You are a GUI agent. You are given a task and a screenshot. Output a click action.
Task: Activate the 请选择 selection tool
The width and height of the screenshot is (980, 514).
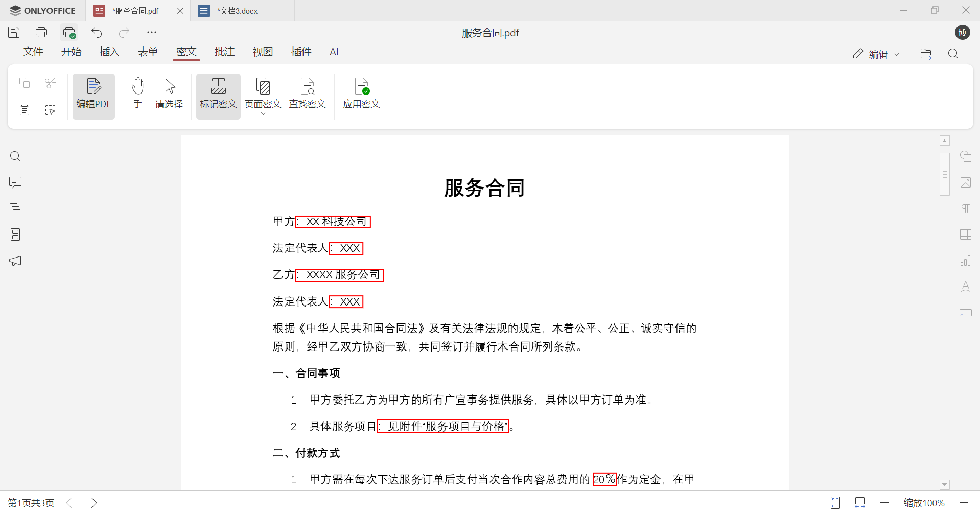169,95
